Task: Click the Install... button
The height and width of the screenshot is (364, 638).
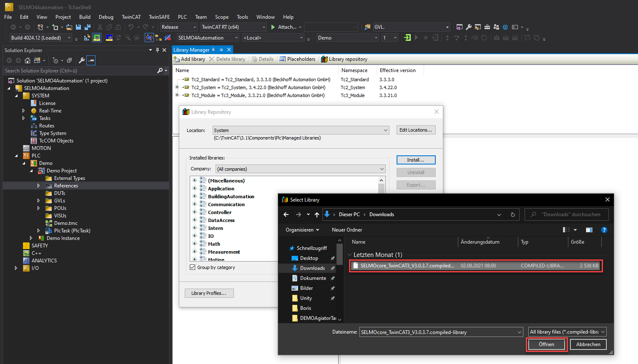Action: click(416, 160)
